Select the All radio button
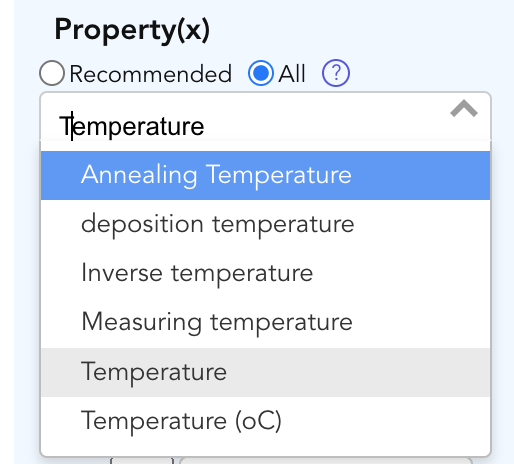The width and height of the screenshot is (514, 464). 261,73
